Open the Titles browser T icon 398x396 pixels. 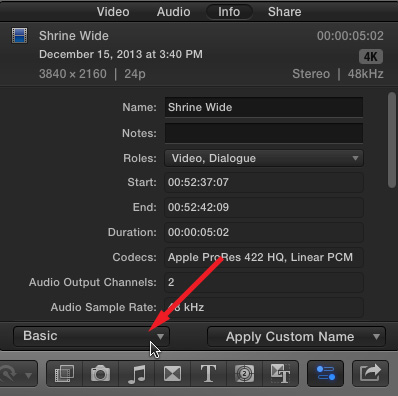click(208, 373)
